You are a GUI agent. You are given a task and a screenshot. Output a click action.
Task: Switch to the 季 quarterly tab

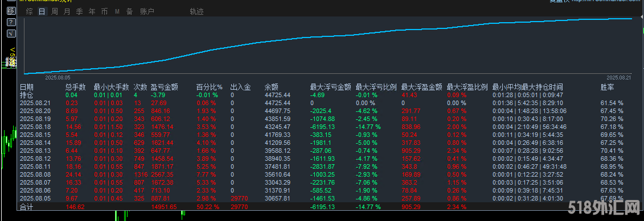(79, 12)
